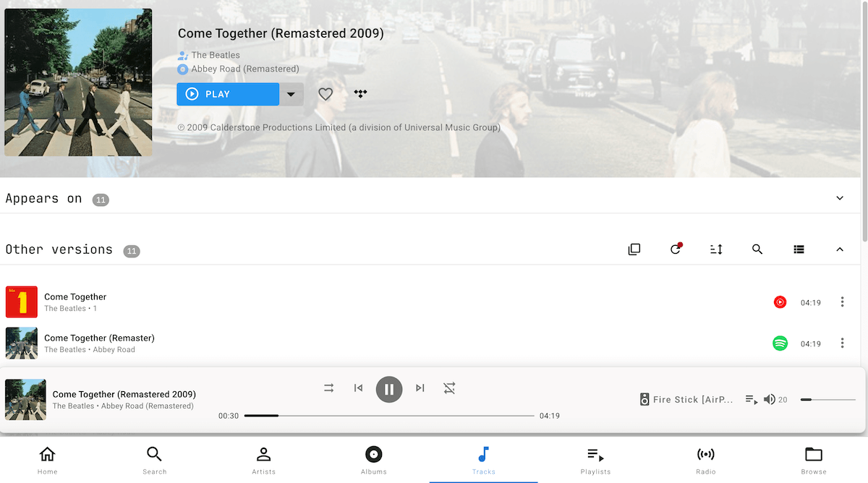
Task: Switch Other versions to list view
Action: (x=799, y=249)
